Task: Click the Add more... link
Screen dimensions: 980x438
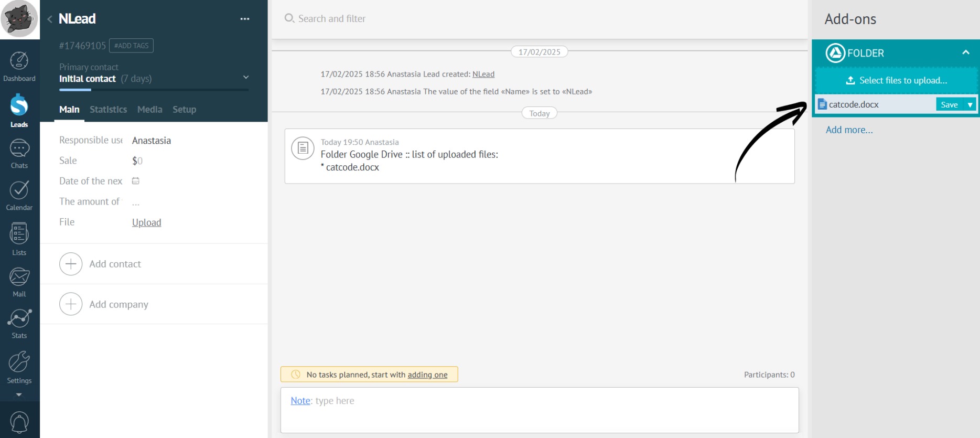Action: pos(849,130)
